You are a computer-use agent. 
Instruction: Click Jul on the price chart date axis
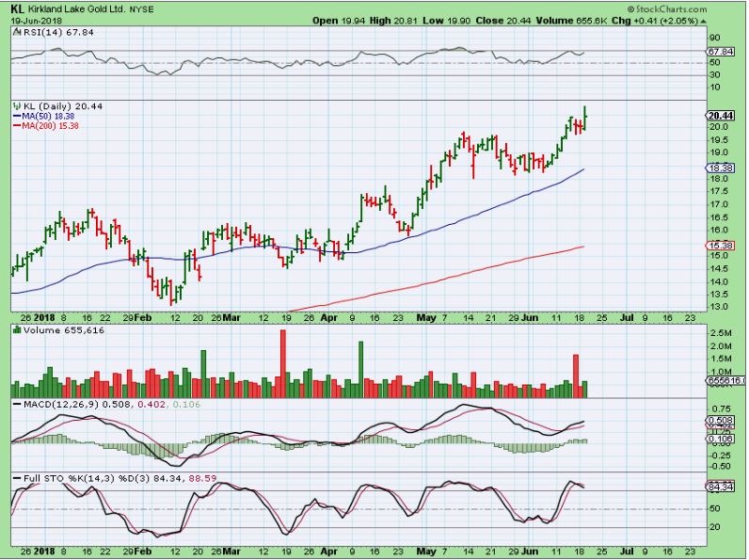click(627, 318)
